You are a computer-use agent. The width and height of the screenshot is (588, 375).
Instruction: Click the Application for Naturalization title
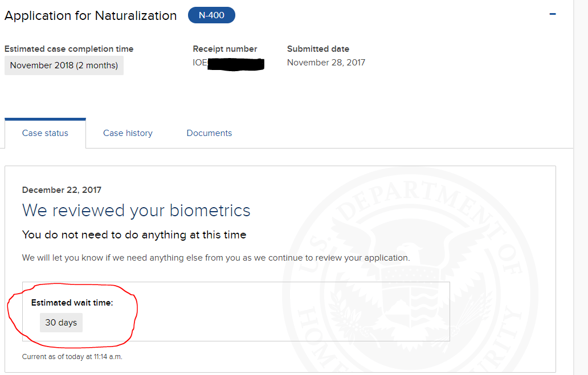pyautogui.click(x=91, y=16)
